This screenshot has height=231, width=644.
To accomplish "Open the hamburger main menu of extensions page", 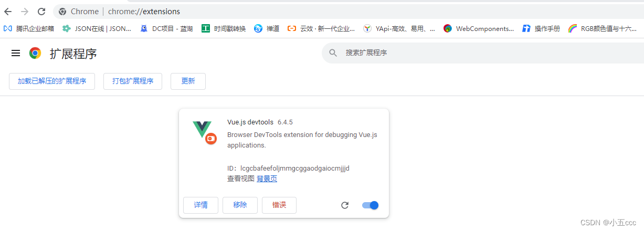I will tap(16, 53).
